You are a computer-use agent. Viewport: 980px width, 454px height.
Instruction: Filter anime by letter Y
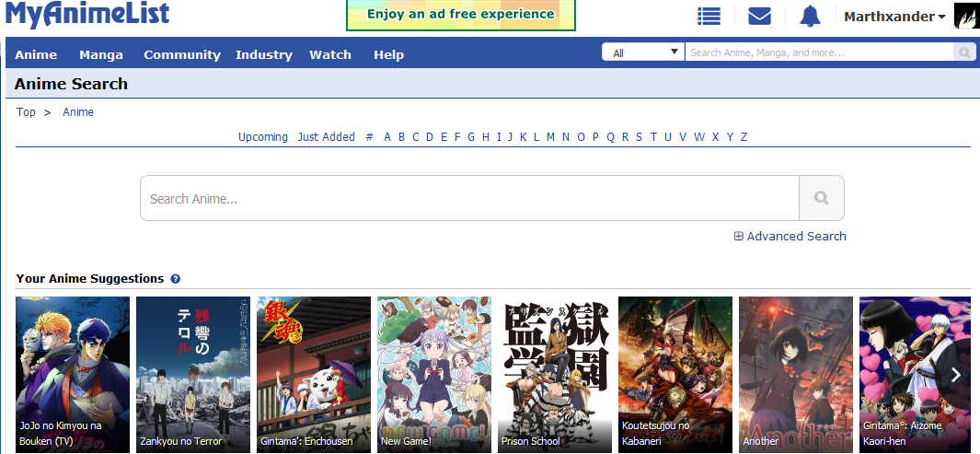click(730, 137)
